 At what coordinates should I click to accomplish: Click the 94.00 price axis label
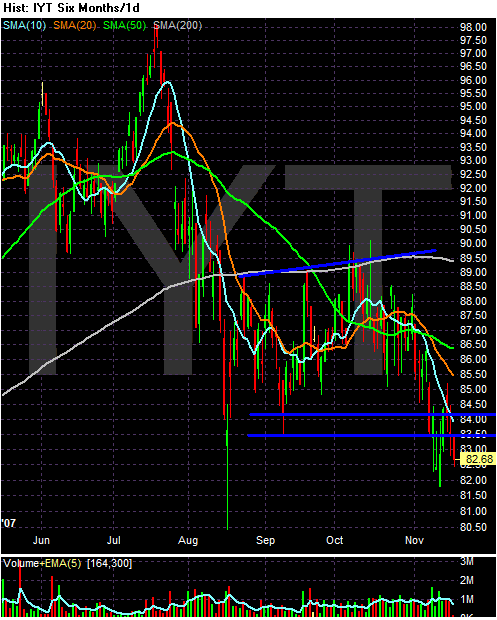coord(473,133)
